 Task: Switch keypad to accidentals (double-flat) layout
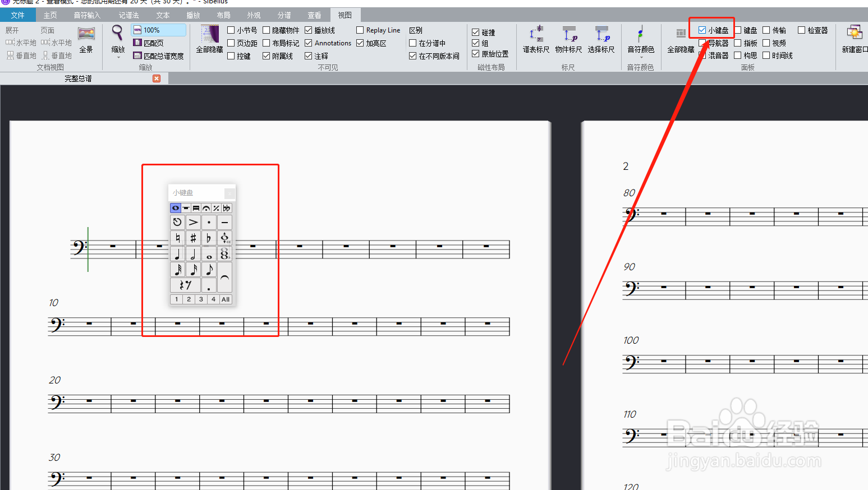coord(227,208)
